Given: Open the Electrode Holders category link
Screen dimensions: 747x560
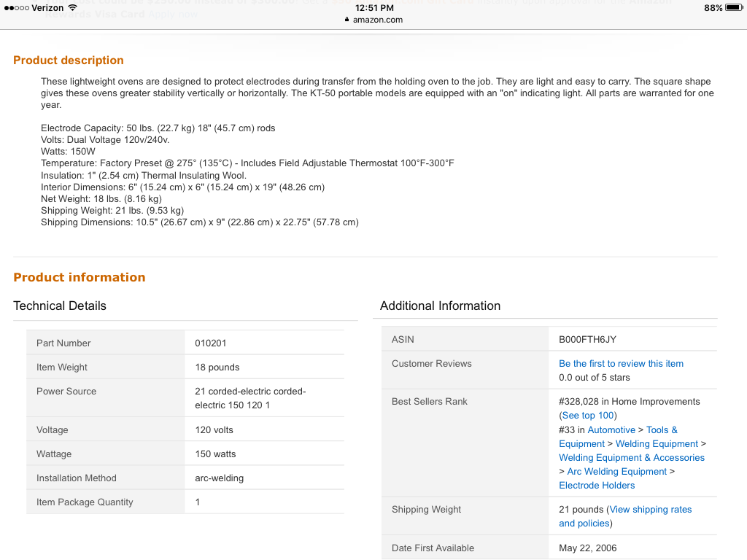Looking at the screenshot, I should 597,485.
